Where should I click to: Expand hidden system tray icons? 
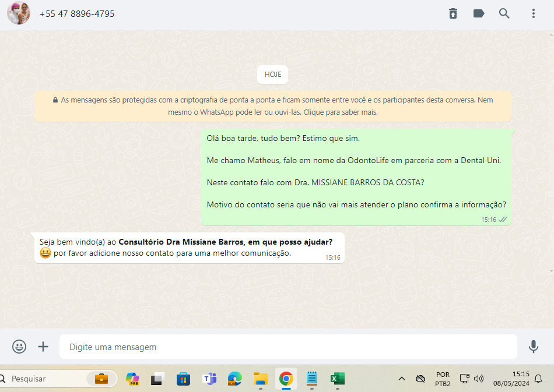click(x=401, y=379)
